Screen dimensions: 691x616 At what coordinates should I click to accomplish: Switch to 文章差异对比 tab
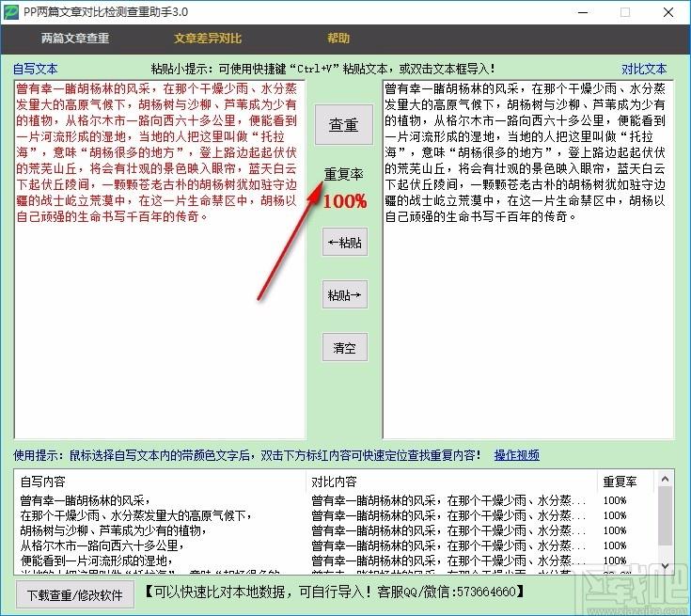tap(208, 39)
